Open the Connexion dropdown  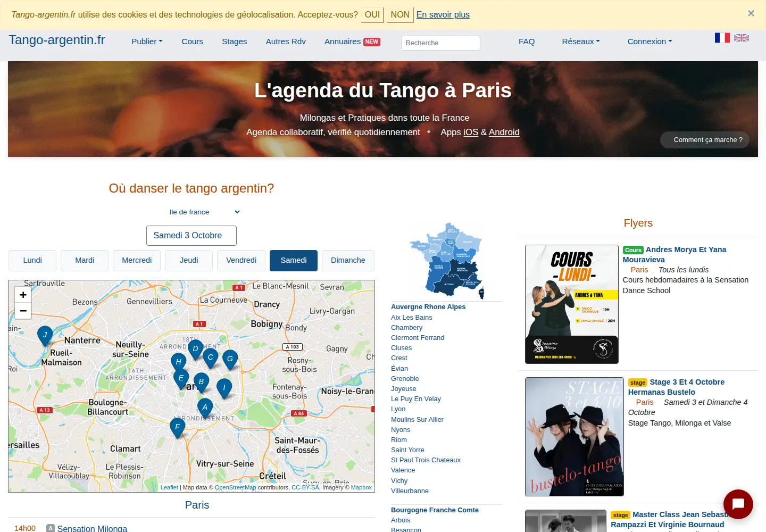click(x=650, y=41)
